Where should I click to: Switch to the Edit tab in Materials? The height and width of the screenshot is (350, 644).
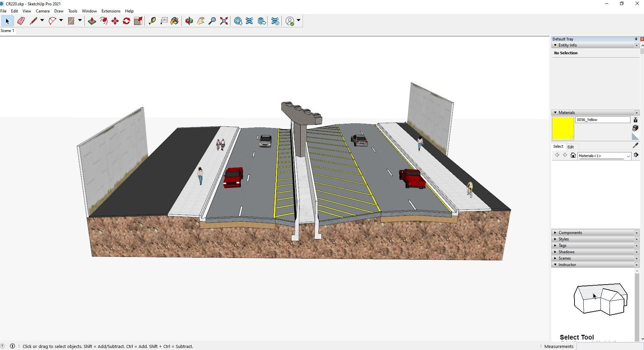(x=570, y=147)
